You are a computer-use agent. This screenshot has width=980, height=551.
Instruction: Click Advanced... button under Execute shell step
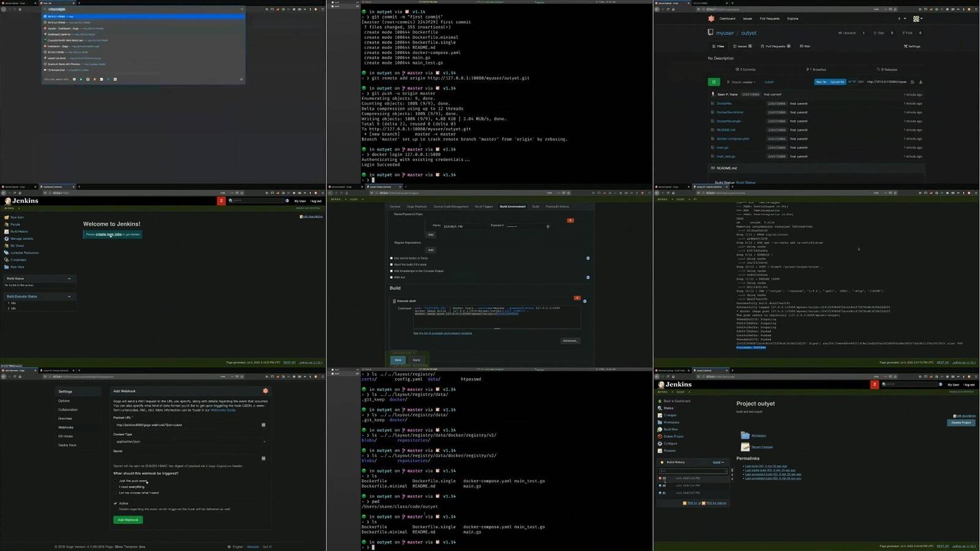coord(570,341)
